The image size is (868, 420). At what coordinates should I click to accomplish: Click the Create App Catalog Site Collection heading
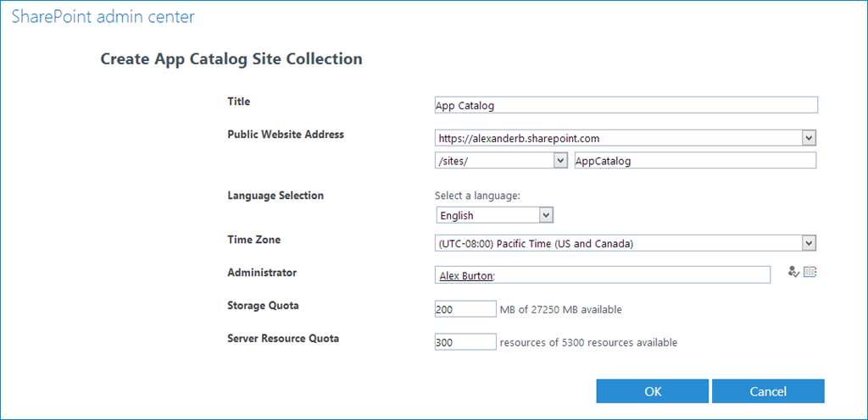[x=231, y=58]
